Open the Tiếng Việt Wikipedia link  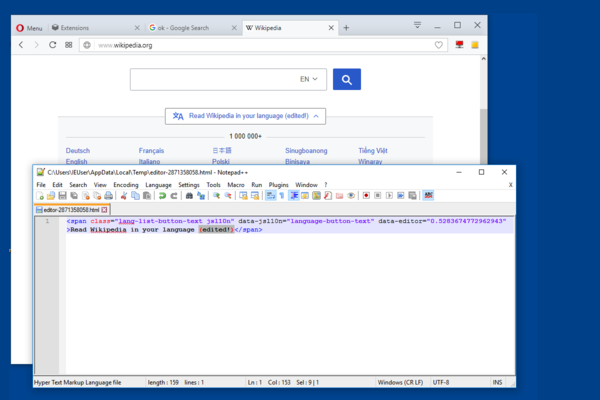tap(373, 151)
